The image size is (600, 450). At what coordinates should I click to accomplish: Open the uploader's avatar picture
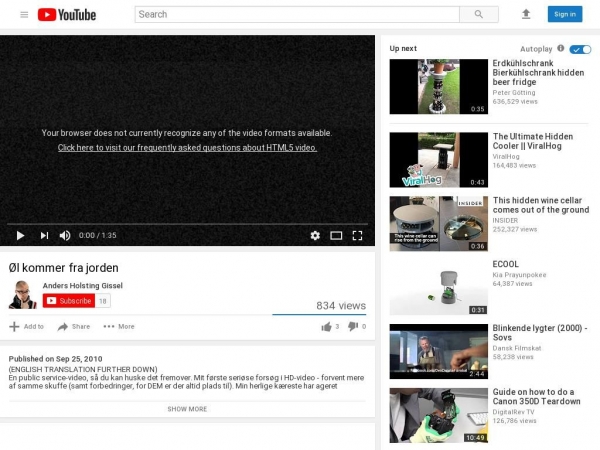click(23, 294)
